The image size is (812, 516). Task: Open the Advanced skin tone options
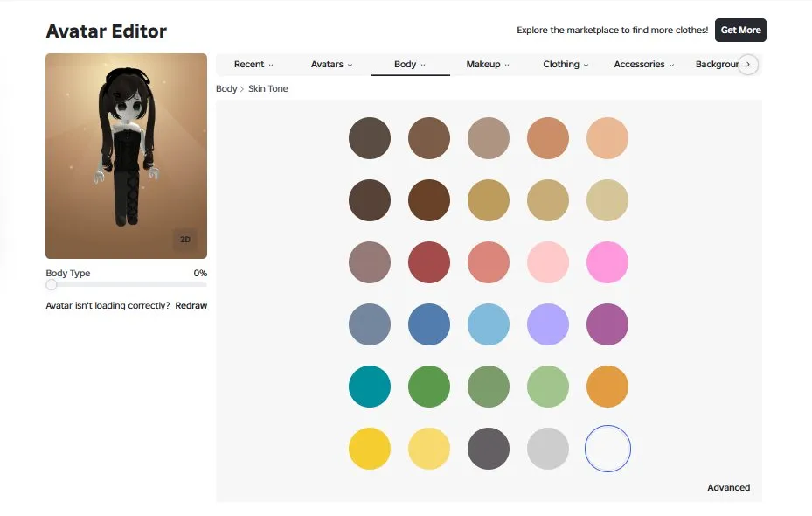[x=728, y=487]
